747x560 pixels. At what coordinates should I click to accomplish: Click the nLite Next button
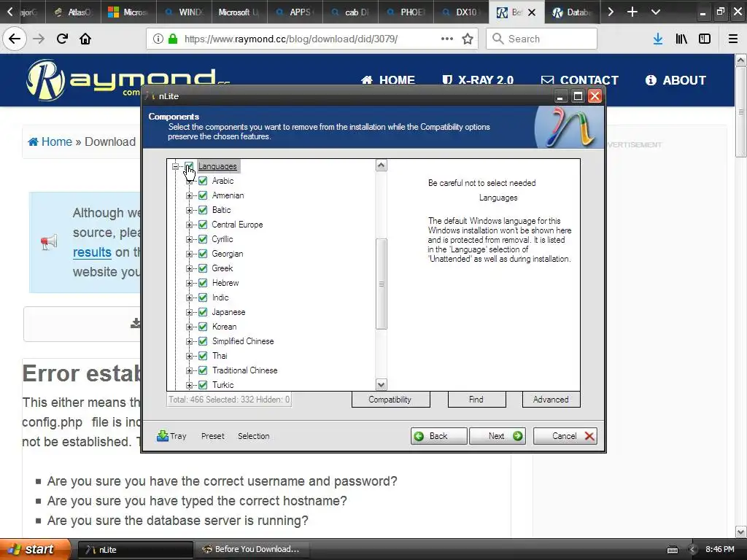(498, 436)
